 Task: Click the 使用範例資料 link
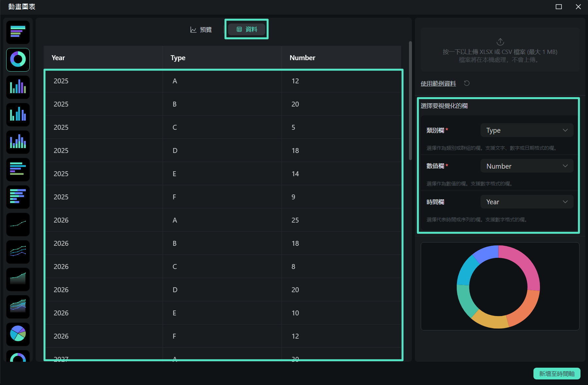coord(438,84)
